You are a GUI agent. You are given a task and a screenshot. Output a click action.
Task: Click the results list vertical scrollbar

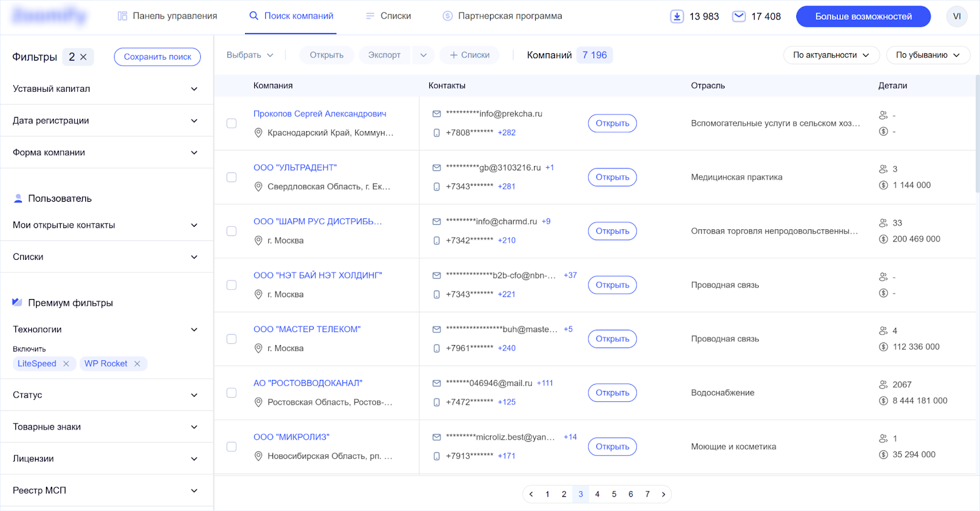(978, 135)
